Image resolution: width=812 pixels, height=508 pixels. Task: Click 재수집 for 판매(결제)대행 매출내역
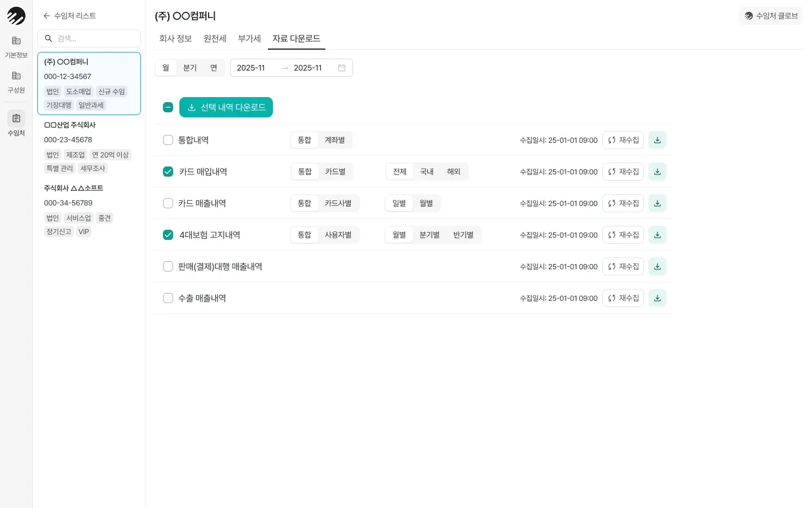623,266
